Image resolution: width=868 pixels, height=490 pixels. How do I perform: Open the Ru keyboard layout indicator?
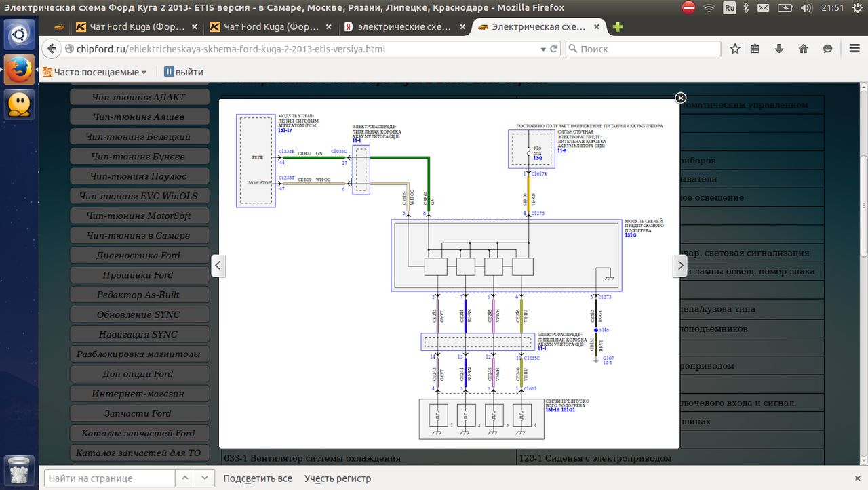pyautogui.click(x=730, y=8)
